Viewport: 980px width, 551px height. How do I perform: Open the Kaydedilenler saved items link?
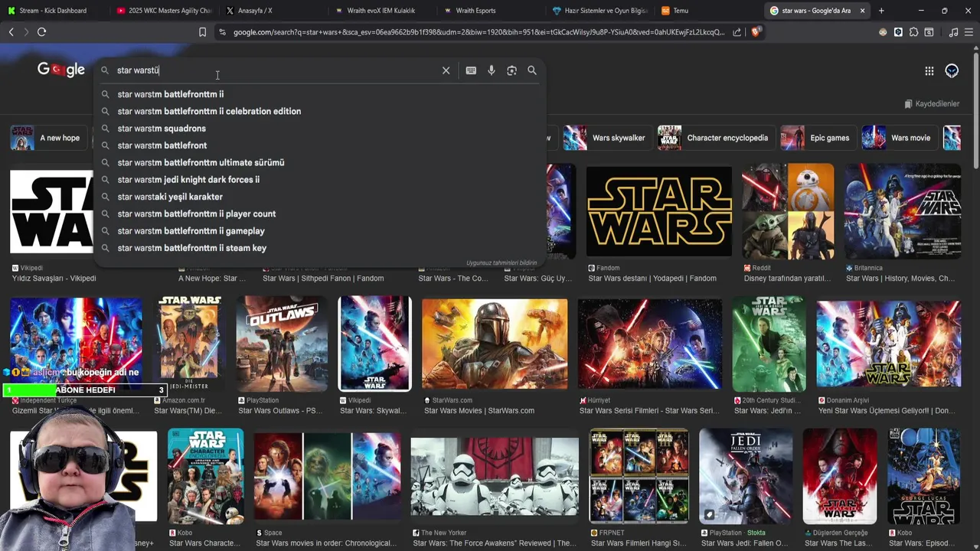[x=932, y=103]
